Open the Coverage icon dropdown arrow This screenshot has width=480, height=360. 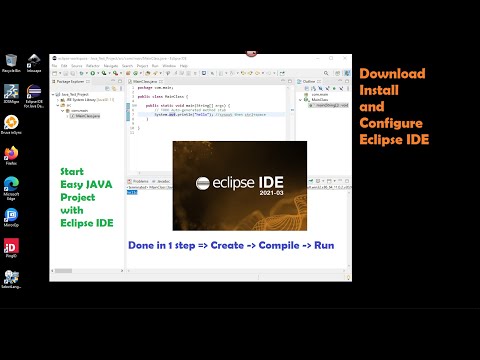click(x=109, y=73)
